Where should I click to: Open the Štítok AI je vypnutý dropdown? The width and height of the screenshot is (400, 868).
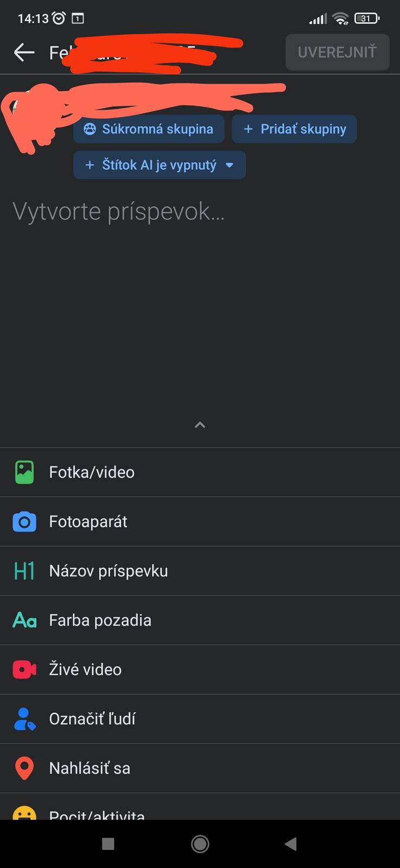tap(159, 165)
